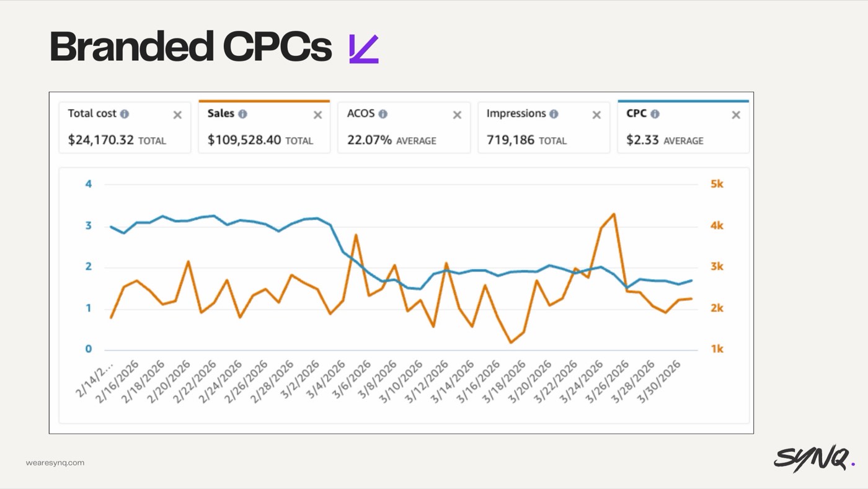Remove the Sales metric card

[317, 115]
